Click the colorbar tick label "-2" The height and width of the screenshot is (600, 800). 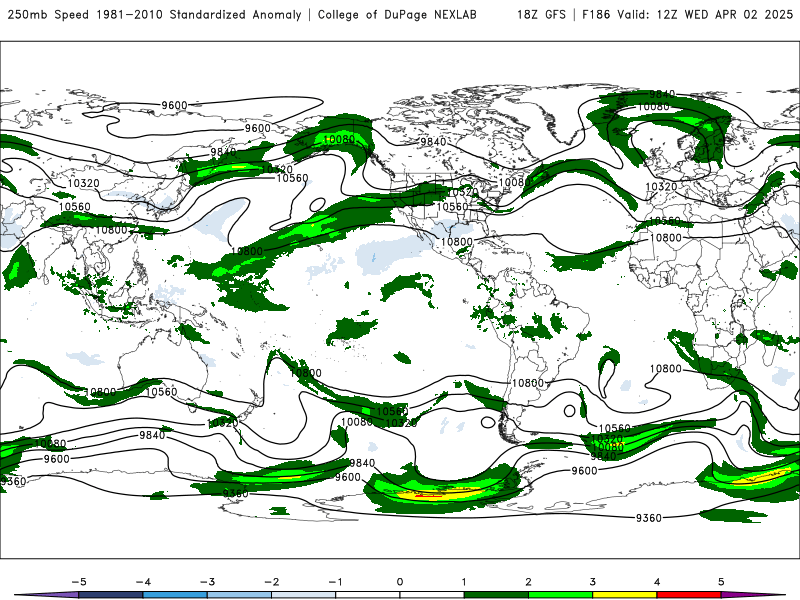click(x=271, y=582)
